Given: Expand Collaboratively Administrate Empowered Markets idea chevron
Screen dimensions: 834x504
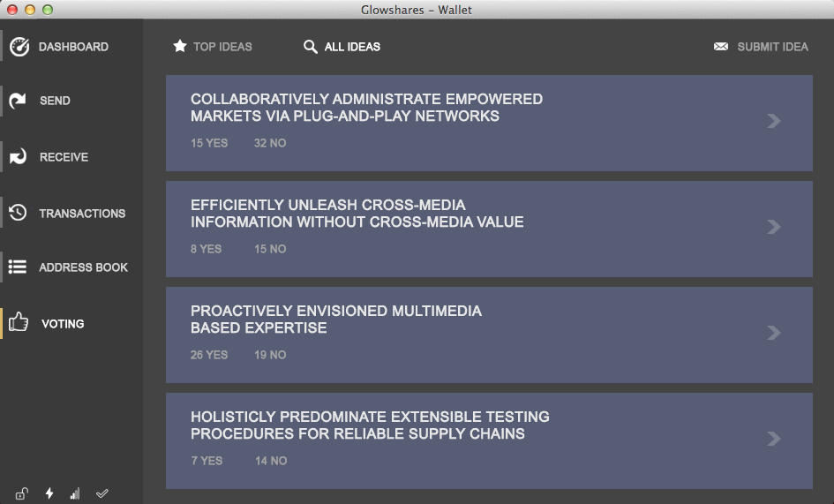Looking at the screenshot, I should pyautogui.click(x=774, y=121).
